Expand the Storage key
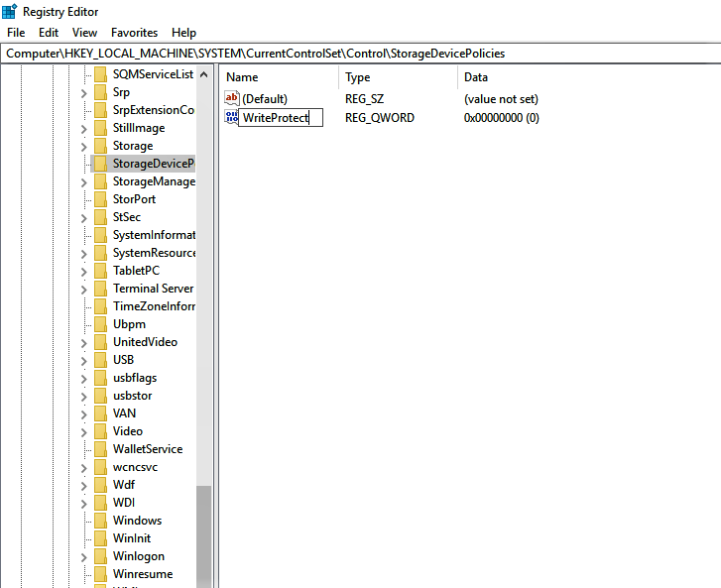Screen dimensions: 721x588 83,147
